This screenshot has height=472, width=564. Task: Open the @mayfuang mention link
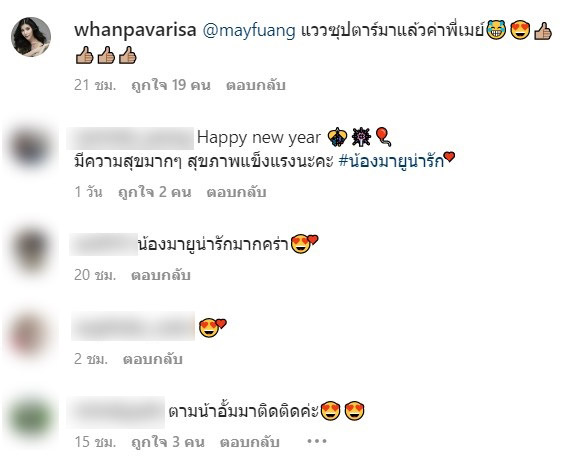point(249,31)
